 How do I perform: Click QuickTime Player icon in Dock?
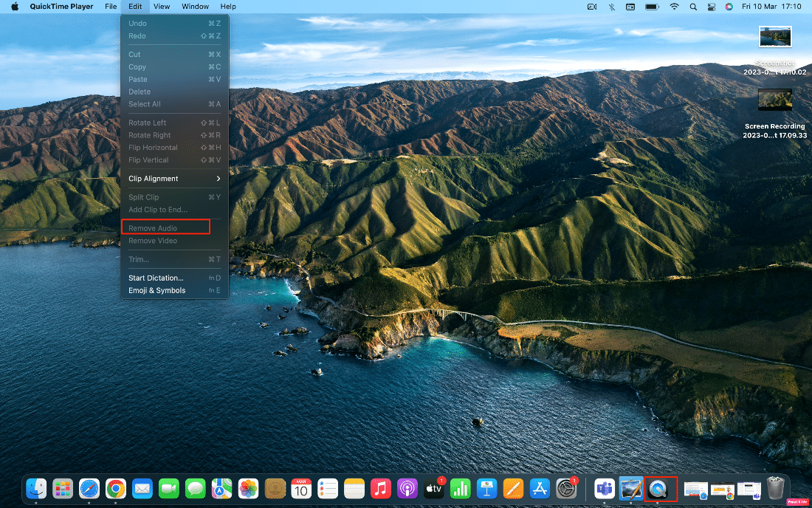click(658, 488)
